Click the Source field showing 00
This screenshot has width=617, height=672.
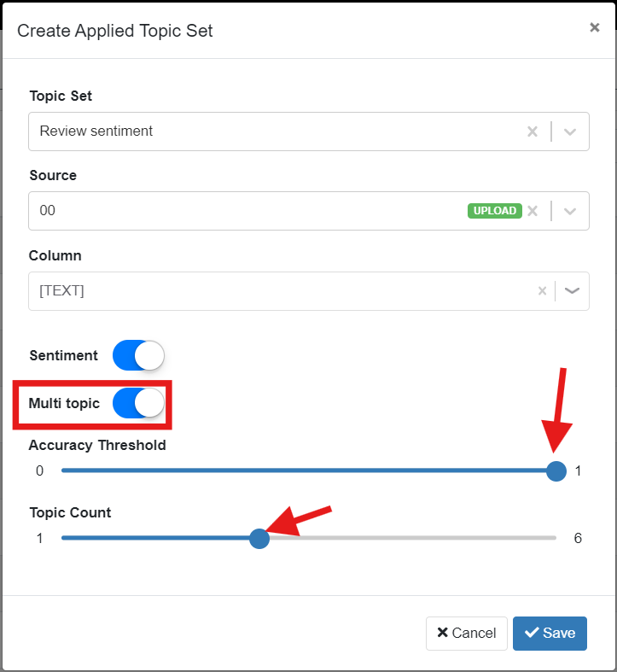click(309, 211)
